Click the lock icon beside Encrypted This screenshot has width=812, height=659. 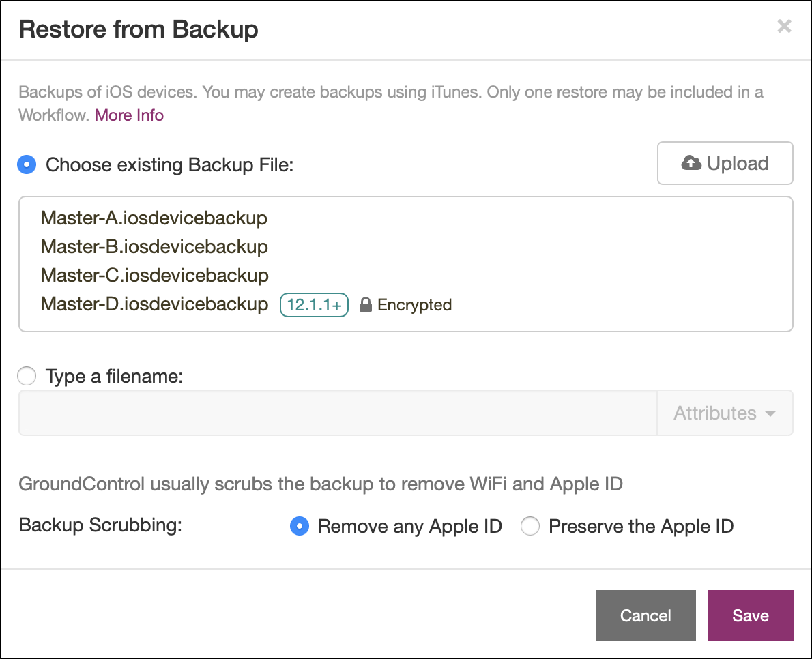click(x=366, y=305)
